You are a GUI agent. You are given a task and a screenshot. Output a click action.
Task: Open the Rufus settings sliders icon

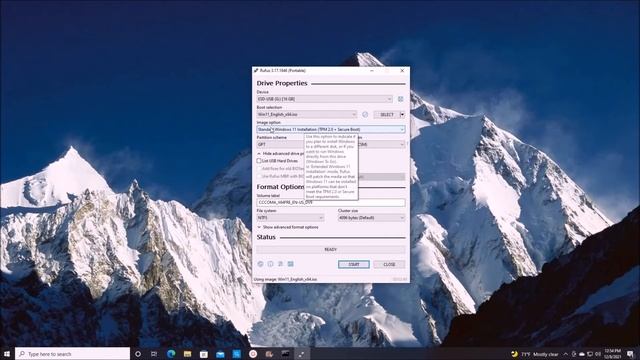pyautogui.click(x=280, y=264)
